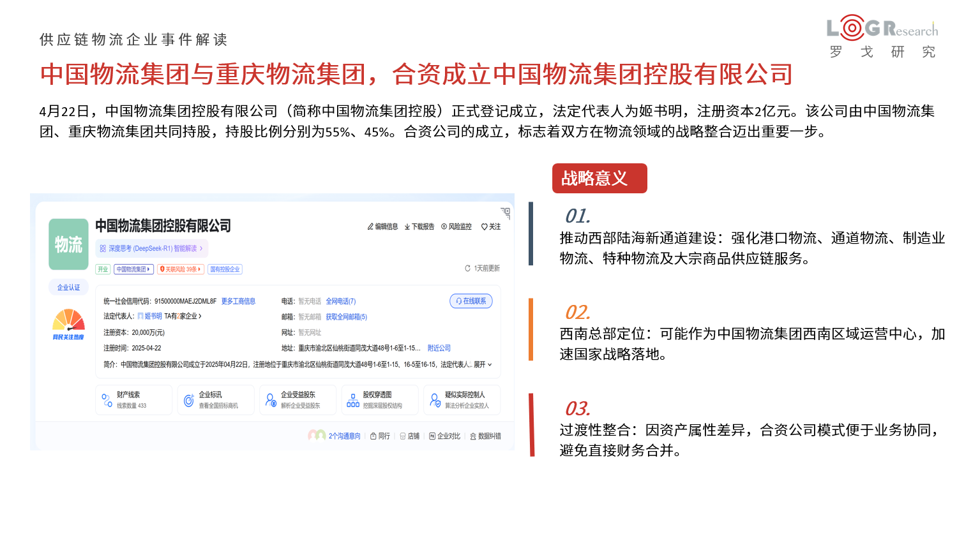Click the 暂无网址 text
Image resolution: width=980 pixels, height=548 pixels.
click(x=310, y=332)
